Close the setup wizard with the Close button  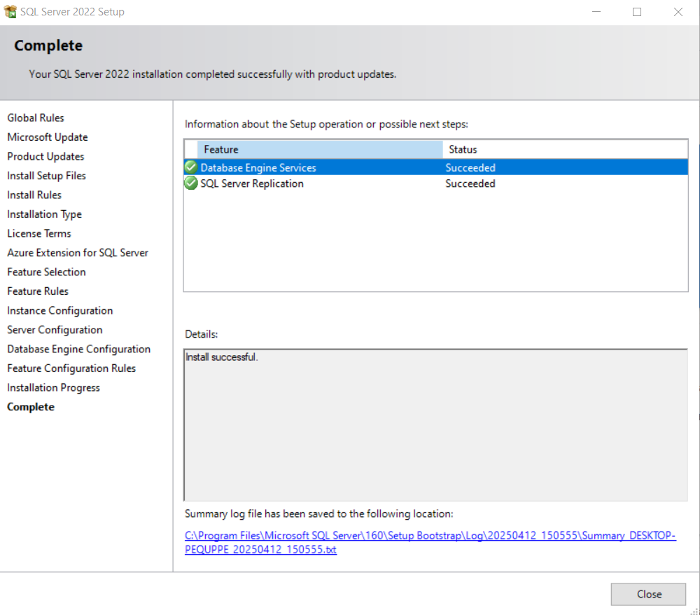tap(648, 594)
